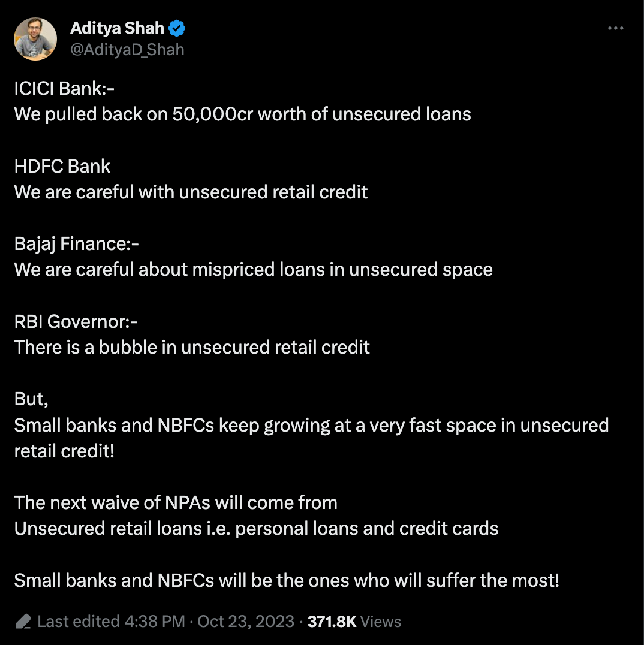
Task: Click the next waive of NPAs line
Action: point(176,503)
